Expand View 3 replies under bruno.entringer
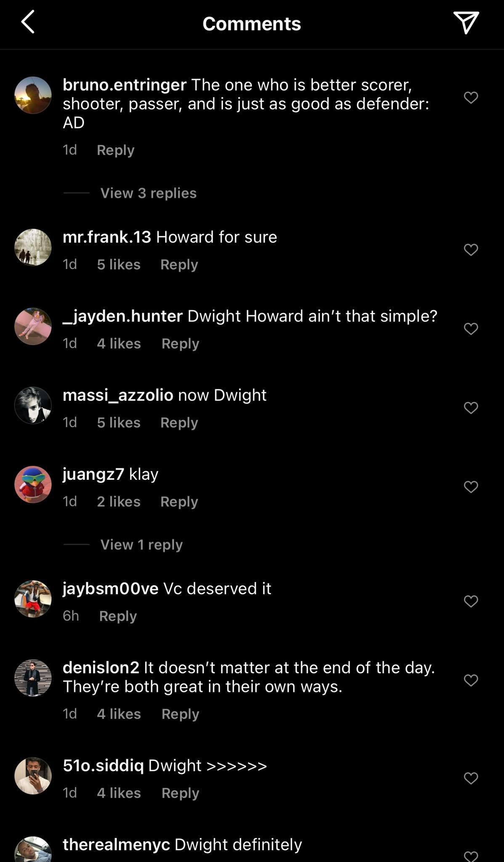The image size is (504, 862). coord(148,193)
